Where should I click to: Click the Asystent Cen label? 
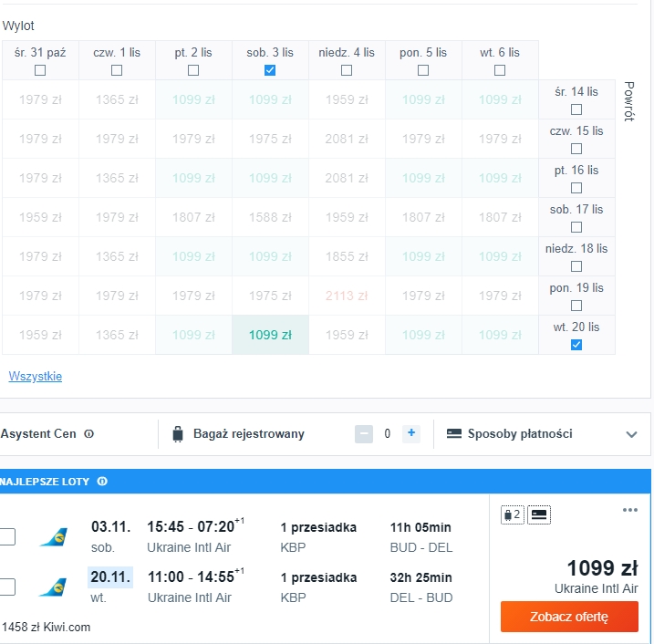(x=38, y=434)
